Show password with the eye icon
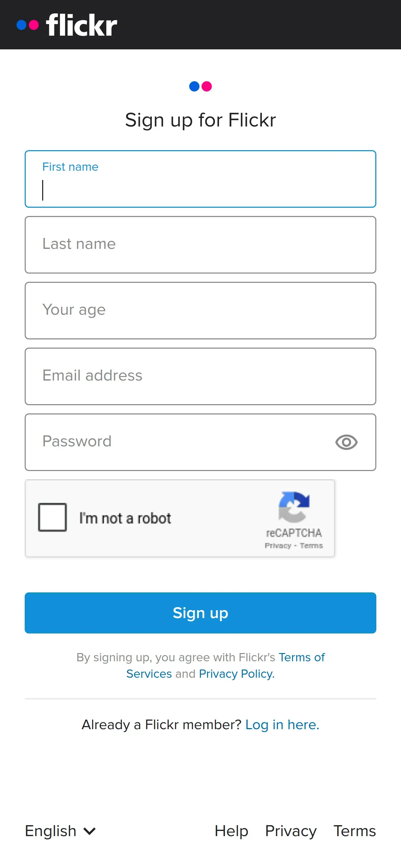The height and width of the screenshot is (868, 401). pos(346,442)
